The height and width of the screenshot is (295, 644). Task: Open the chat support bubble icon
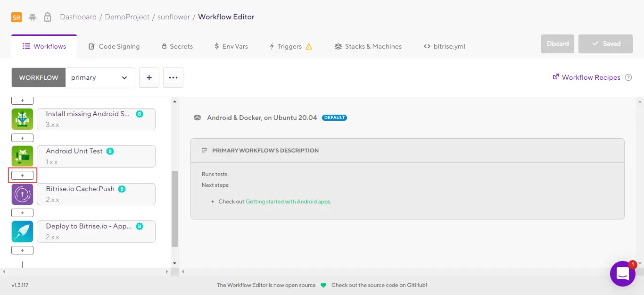622,273
